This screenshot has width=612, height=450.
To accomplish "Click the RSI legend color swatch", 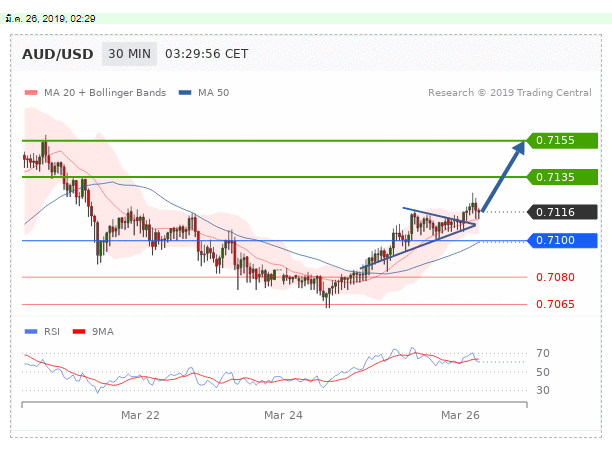I will [x=31, y=332].
